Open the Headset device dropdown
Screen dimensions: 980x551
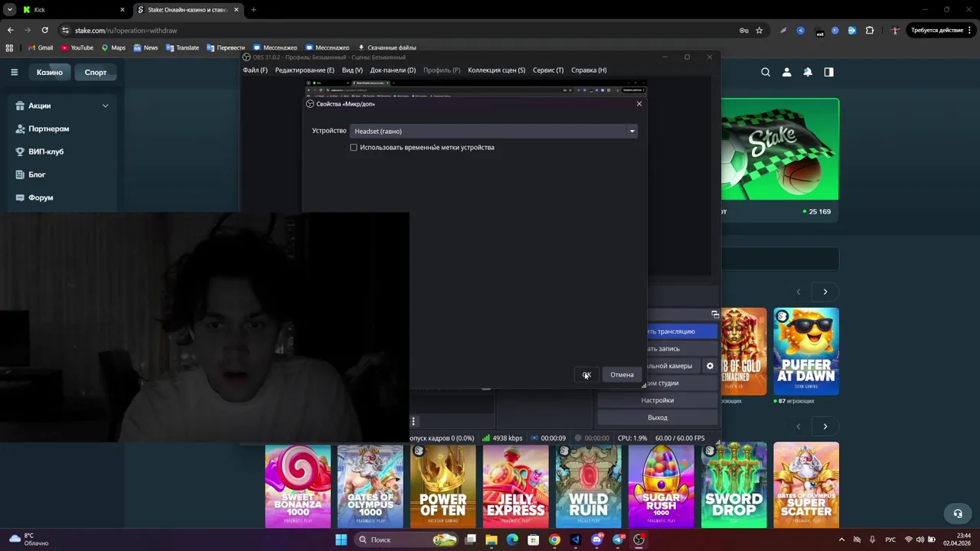pyautogui.click(x=494, y=131)
